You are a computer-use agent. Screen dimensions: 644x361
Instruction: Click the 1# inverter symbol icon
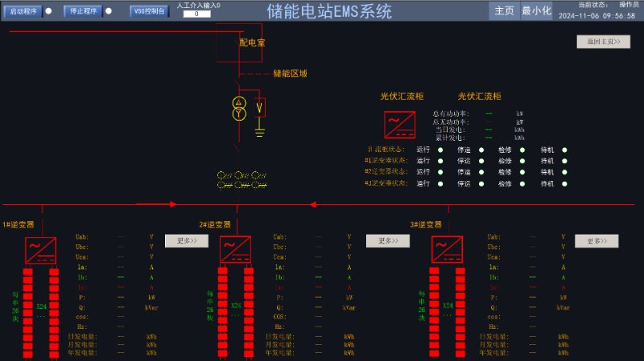click(x=40, y=250)
